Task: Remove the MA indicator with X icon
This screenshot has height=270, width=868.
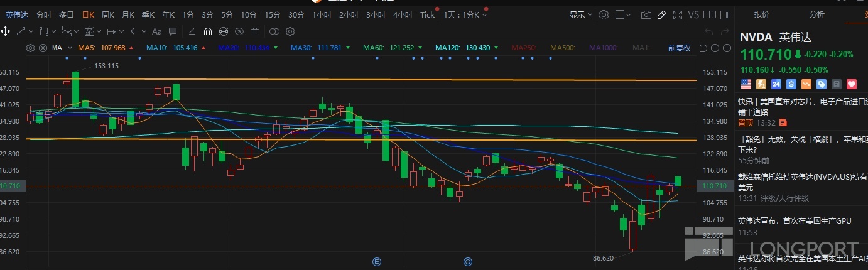Action: pos(43,48)
